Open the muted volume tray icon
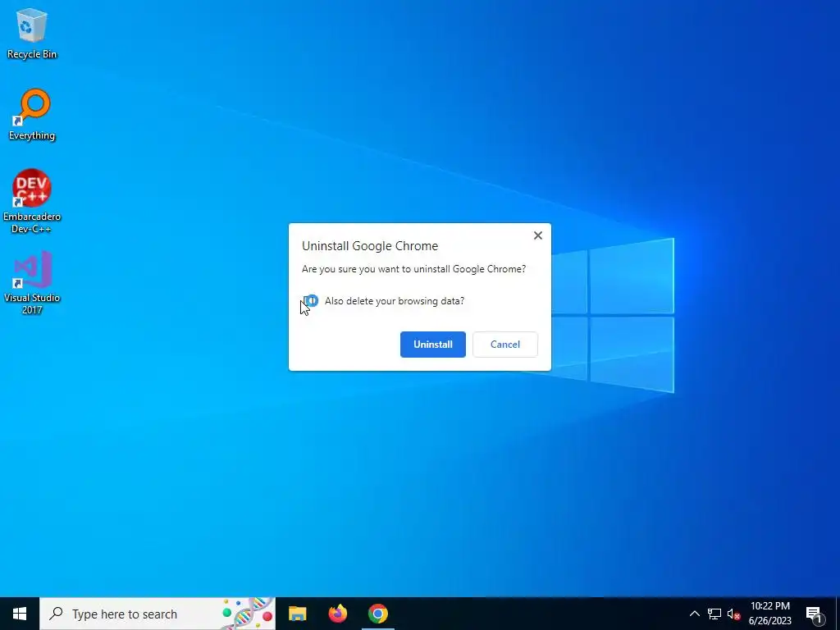 pyautogui.click(x=734, y=614)
